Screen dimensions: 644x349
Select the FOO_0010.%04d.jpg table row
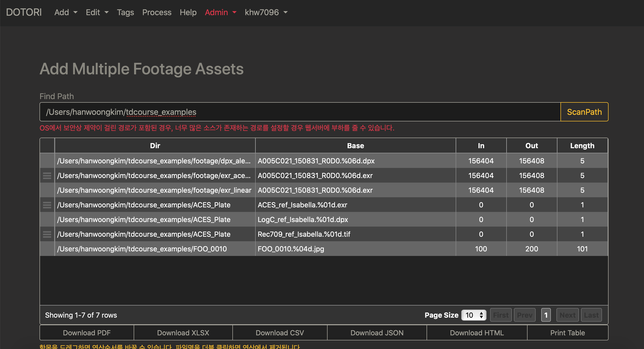291,249
